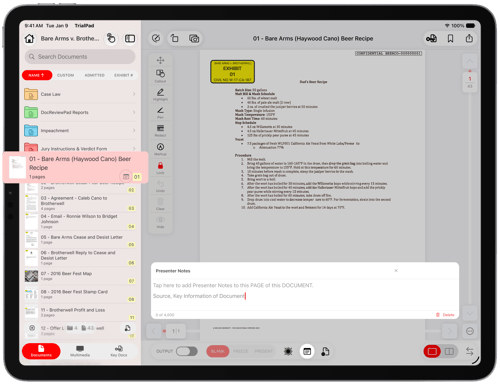Expand the Case Law folder

pyautogui.click(x=80, y=94)
